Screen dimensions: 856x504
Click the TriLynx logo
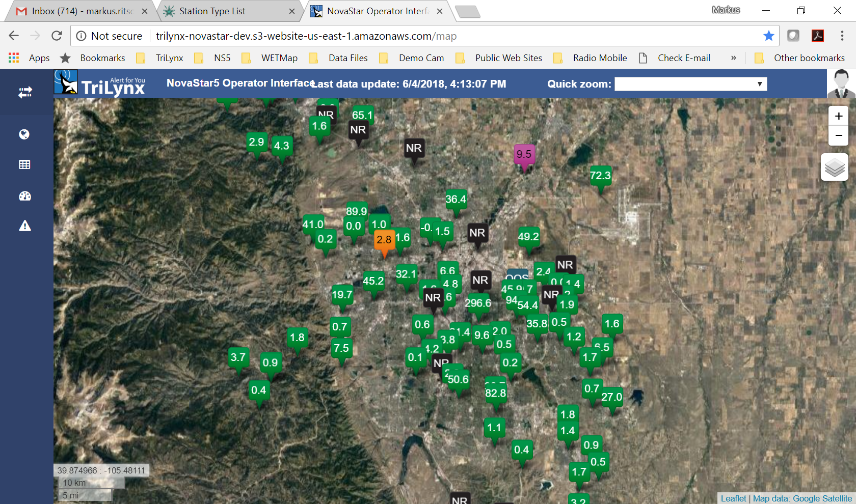coord(100,84)
